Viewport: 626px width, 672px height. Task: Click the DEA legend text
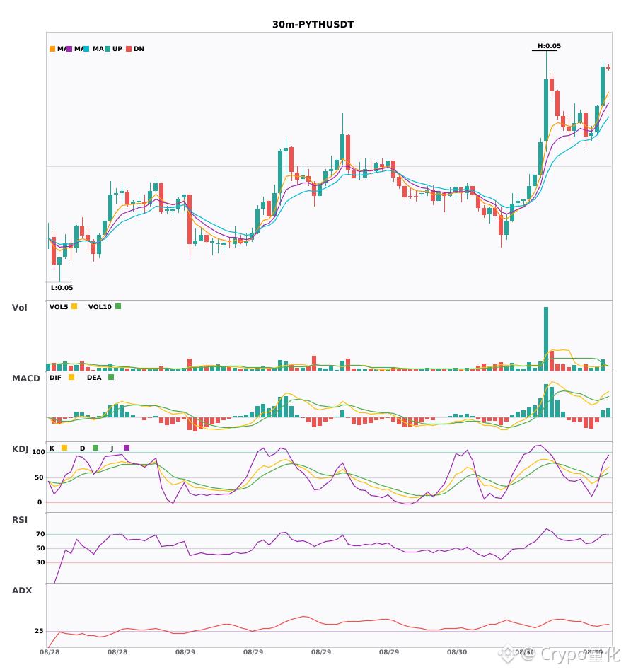coord(94,378)
